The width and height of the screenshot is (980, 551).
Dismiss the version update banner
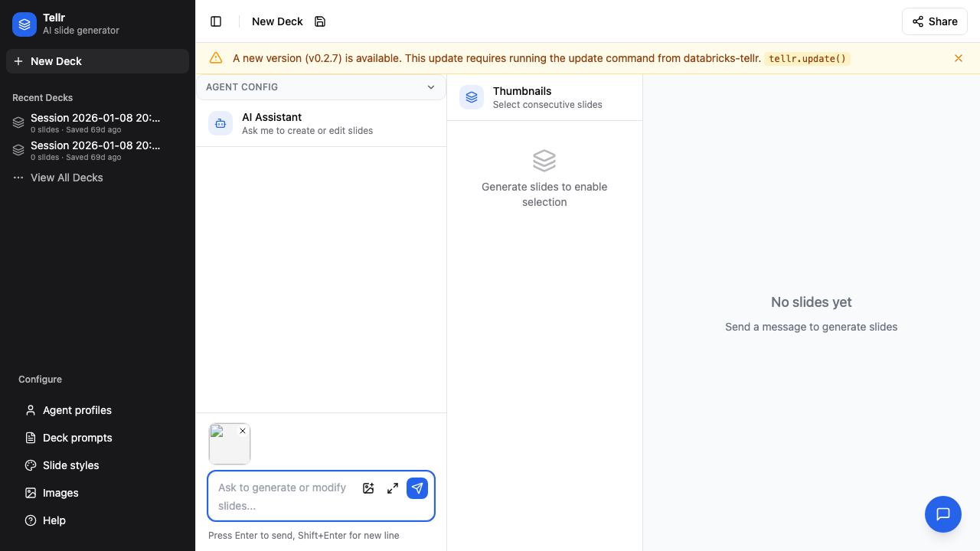959,58
